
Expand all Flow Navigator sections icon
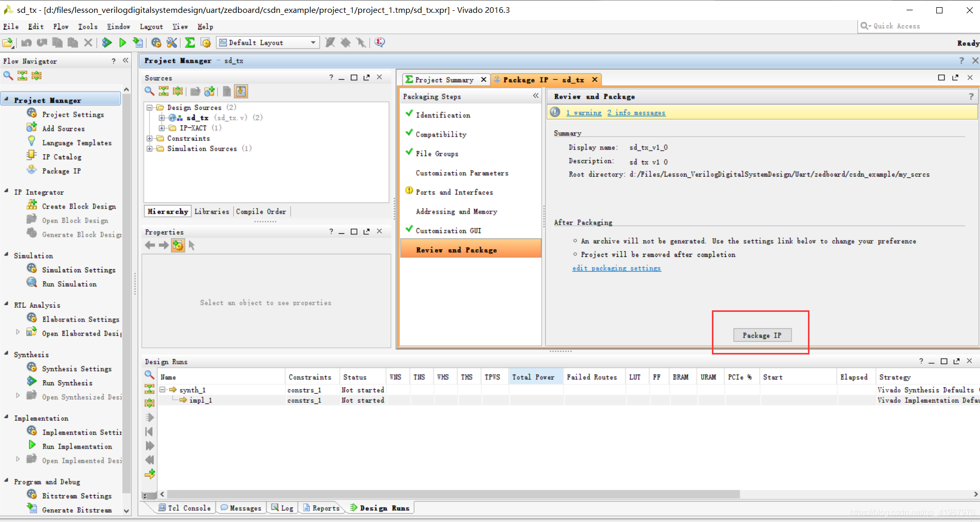click(36, 76)
